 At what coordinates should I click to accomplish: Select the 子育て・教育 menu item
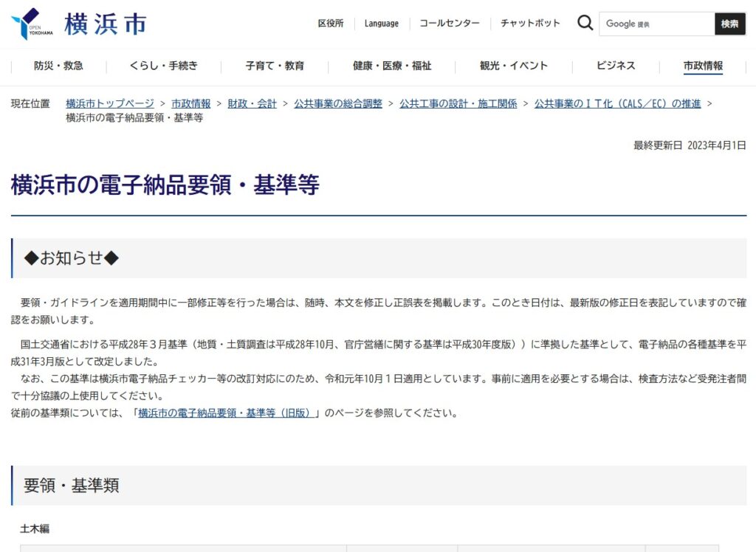click(x=275, y=66)
